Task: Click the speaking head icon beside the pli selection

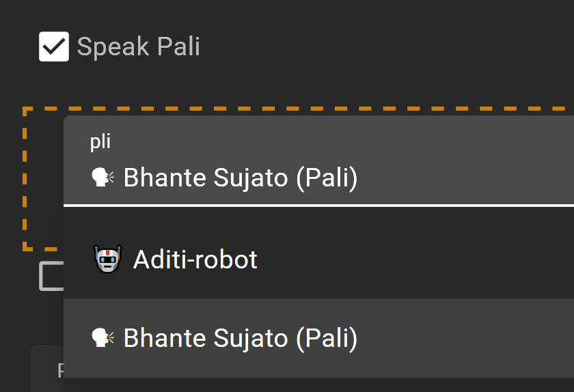Action: click(x=102, y=178)
